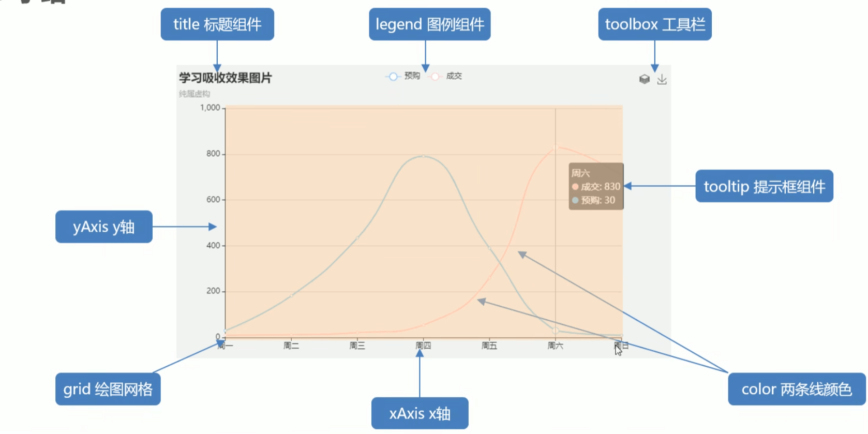868x434 pixels.
Task: Click the save as image download icon
Action: coord(662,79)
